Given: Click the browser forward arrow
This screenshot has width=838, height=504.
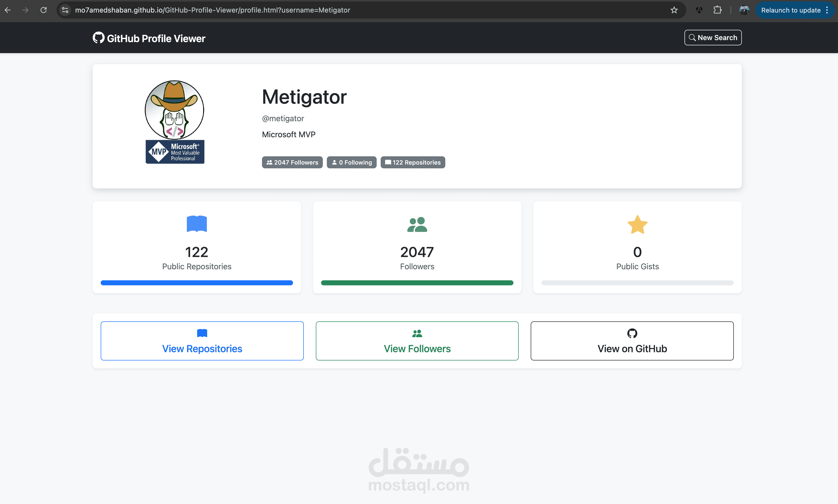Looking at the screenshot, I should tap(26, 10).
